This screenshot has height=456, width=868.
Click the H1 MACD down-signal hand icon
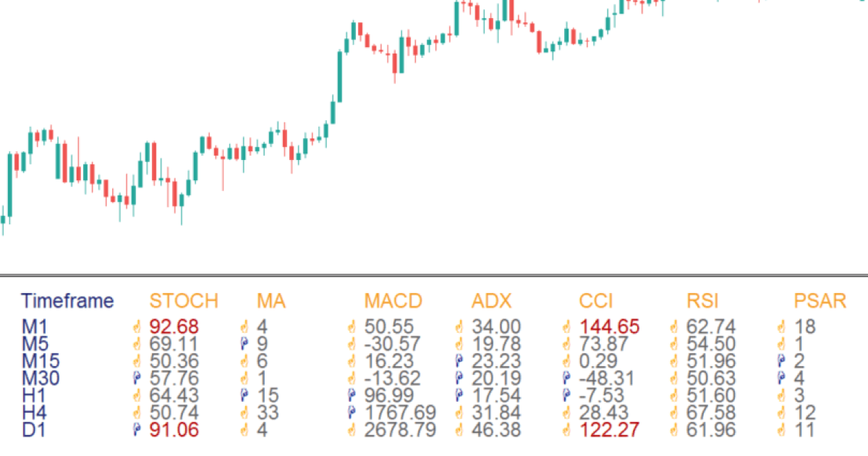352,396
